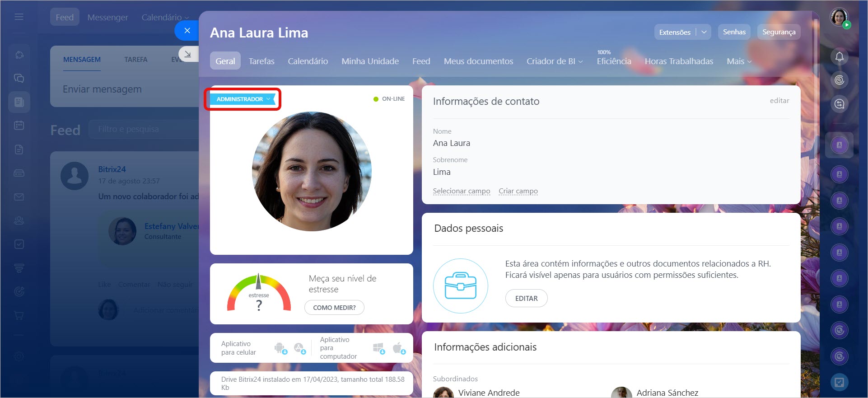The image size is (868, 398).
Task: Open notifications bell in right panel
Action: pos(839,56)
